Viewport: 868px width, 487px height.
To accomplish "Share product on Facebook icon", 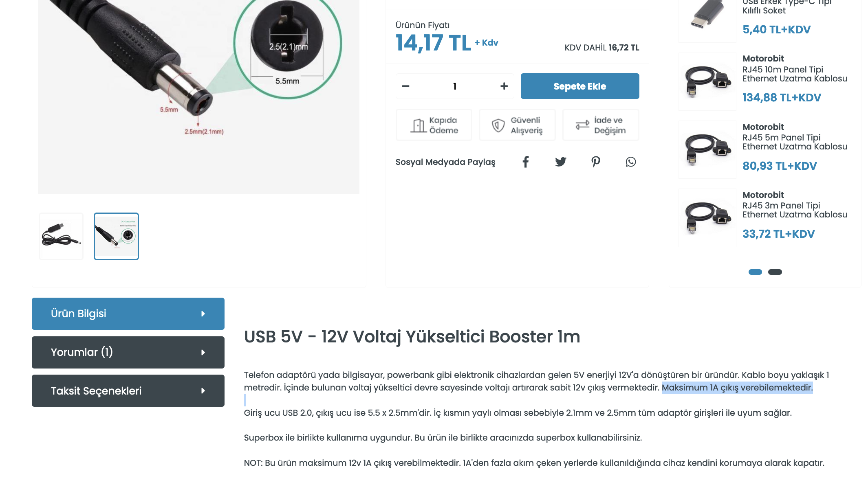I will coord(526,162).
